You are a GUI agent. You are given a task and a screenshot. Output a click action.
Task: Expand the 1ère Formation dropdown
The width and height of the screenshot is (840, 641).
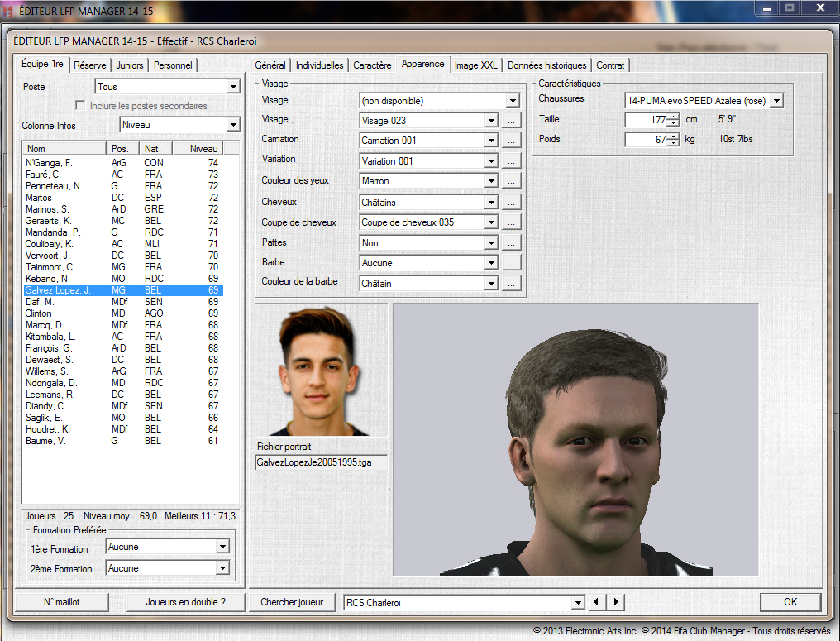(x=222, y=547)
